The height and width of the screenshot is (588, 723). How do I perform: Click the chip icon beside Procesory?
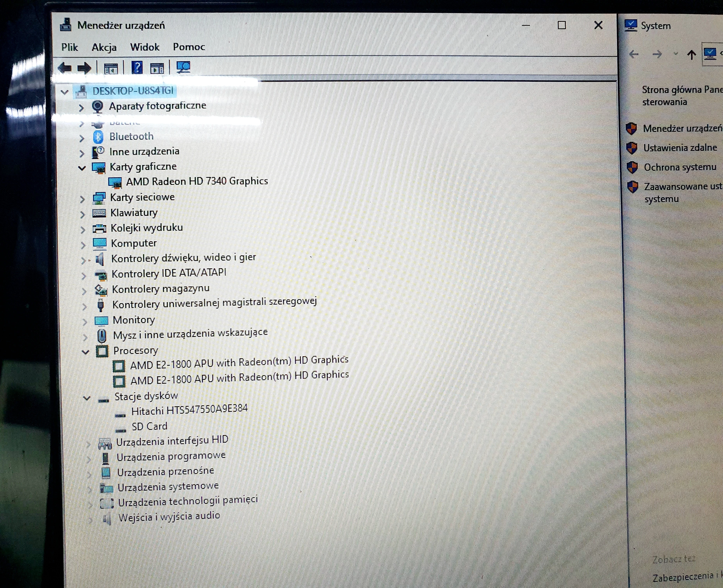(x=102, y=351)
